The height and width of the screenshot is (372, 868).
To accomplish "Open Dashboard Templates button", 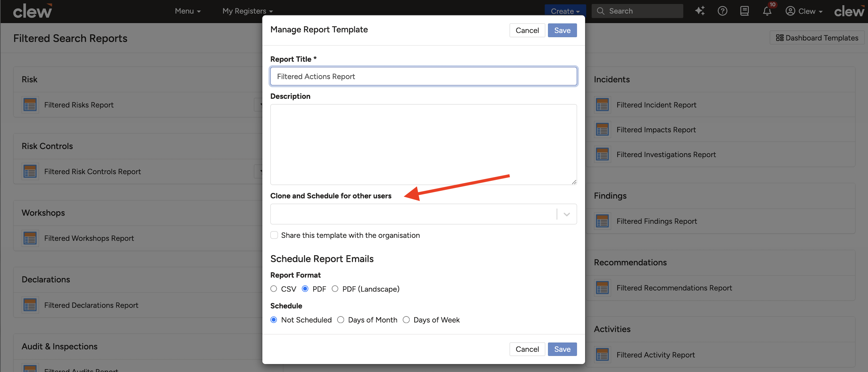I will point(817,38).
